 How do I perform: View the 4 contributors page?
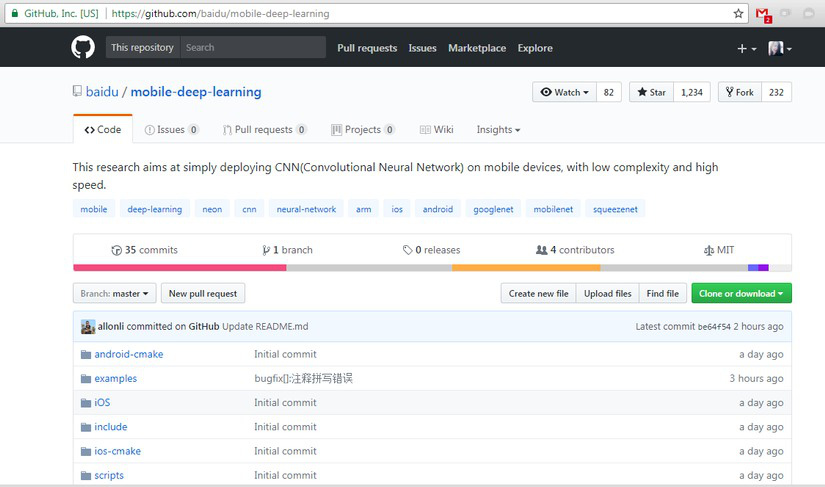(x=575, y=250)
